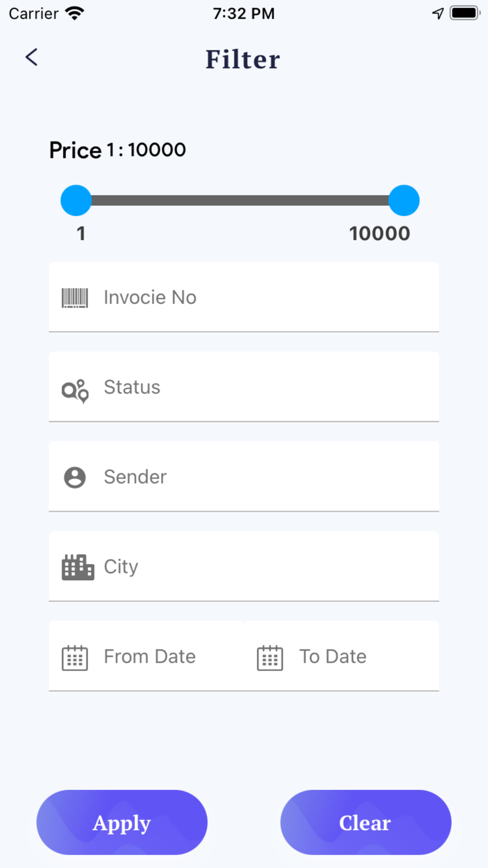The height and width of the screenshot is (868, 488).
Task: Tap the Wi-Fi icon in status bar
Action: pos(75,13)
